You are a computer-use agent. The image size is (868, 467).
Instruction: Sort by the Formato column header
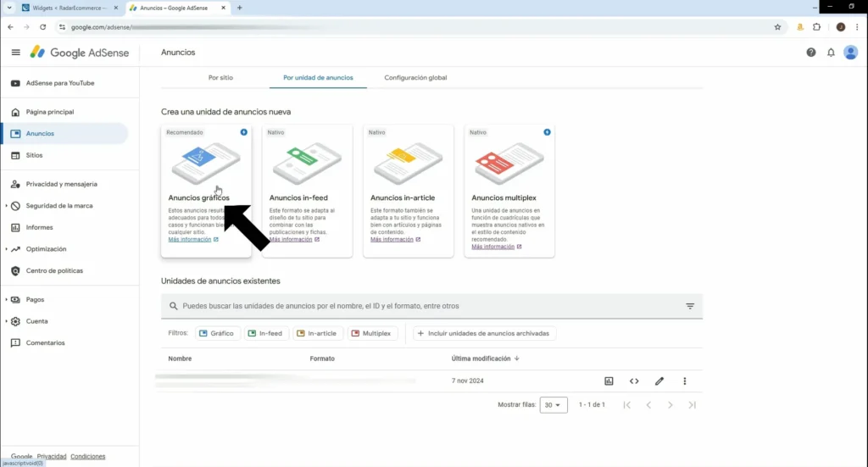[322, 359]
